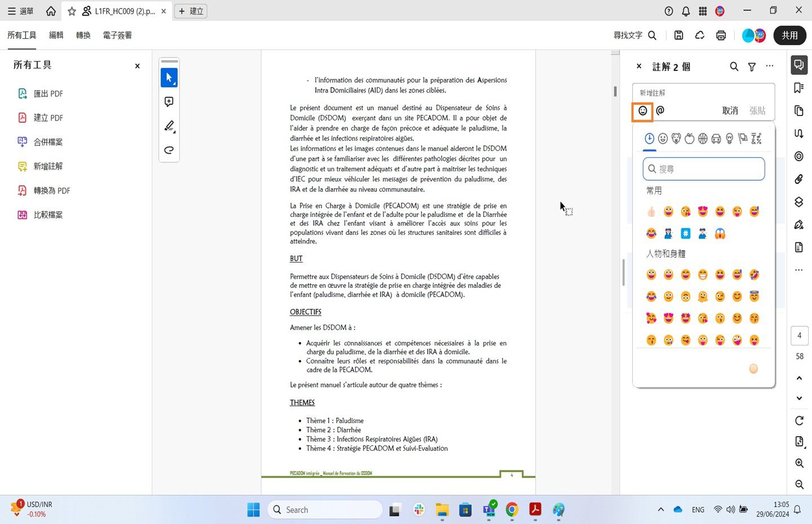Show more right rail tools
Image resolution: width=812 pixels, height=524 pixels.
click(x=799, y=270)
